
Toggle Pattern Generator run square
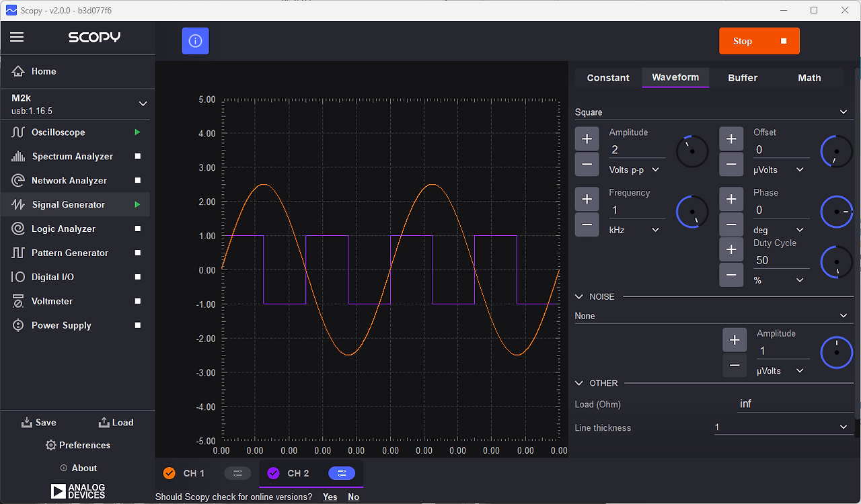(138, 253)
